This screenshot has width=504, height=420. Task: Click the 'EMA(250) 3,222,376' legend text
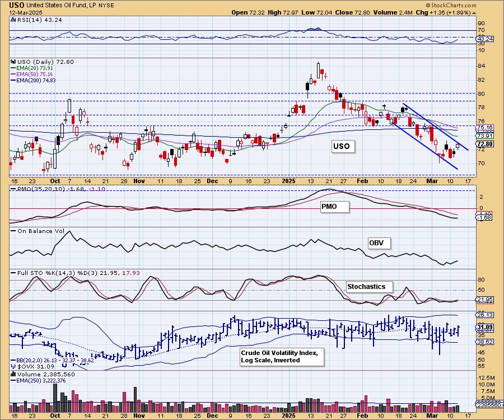[x=40, y=380]
